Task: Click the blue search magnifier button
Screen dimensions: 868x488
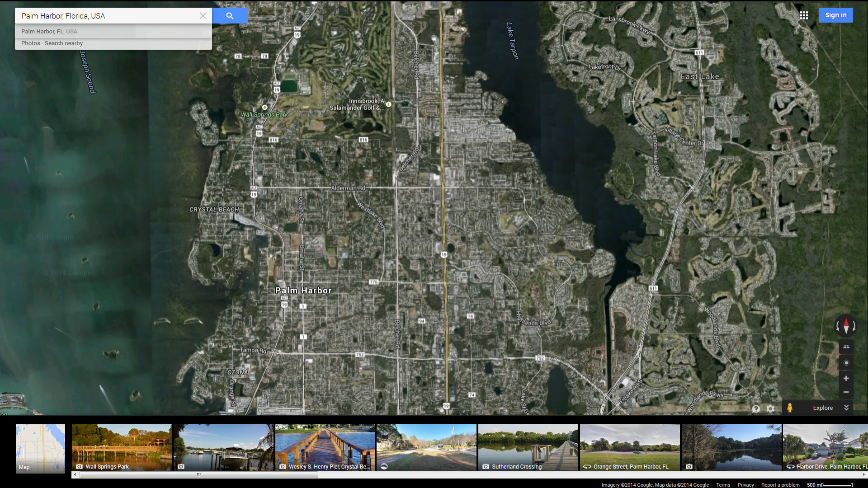Action: 230,16
